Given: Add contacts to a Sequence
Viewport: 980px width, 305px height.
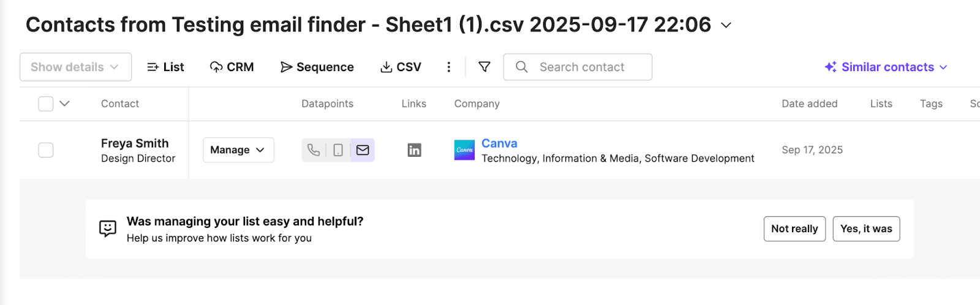Looking at the screenshot, I should [317, 67].
